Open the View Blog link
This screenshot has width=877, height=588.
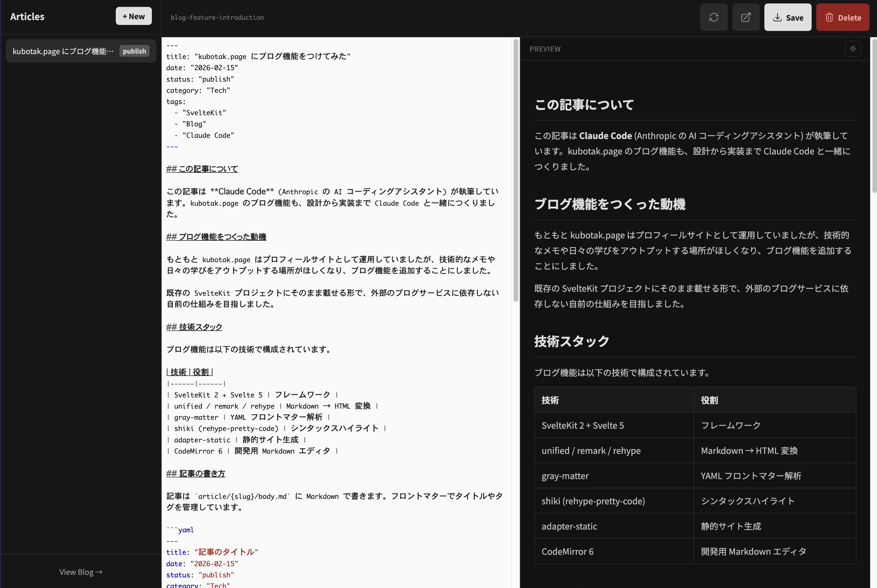pos(81,572)
